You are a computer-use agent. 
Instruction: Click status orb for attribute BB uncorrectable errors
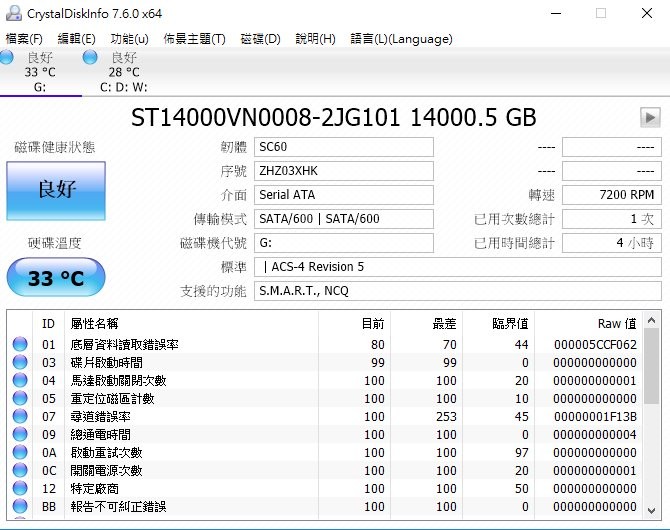[20, 507]
